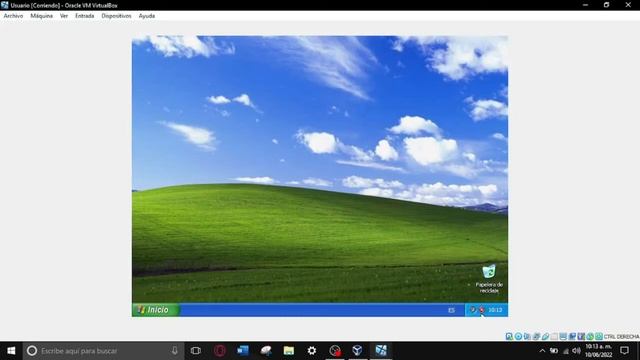Click the XP taskbar clock showing 10:13
The height and width of the screenshot is (360, 640).
click(495, 310)
